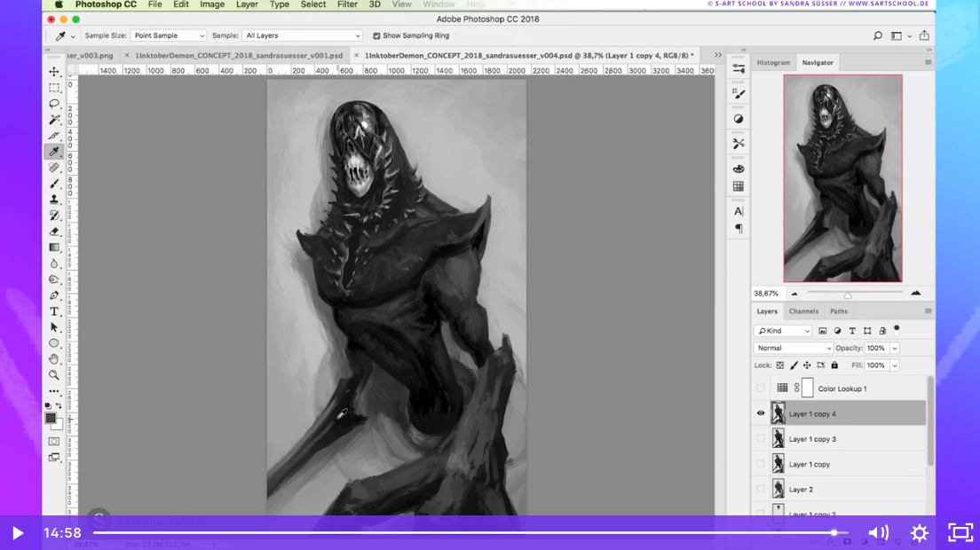Click the Share icon in options bar
980x550 pixels.
[924, 35]
